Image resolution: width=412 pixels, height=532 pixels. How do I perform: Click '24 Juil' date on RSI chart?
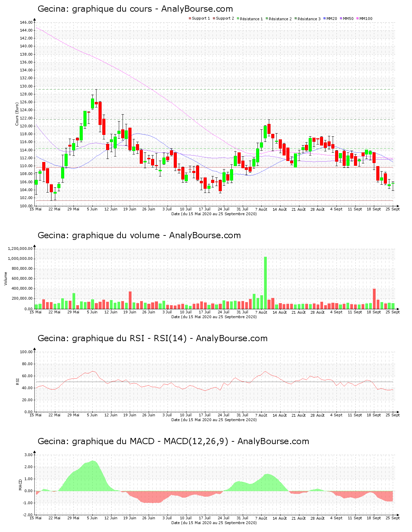point(224,415)
